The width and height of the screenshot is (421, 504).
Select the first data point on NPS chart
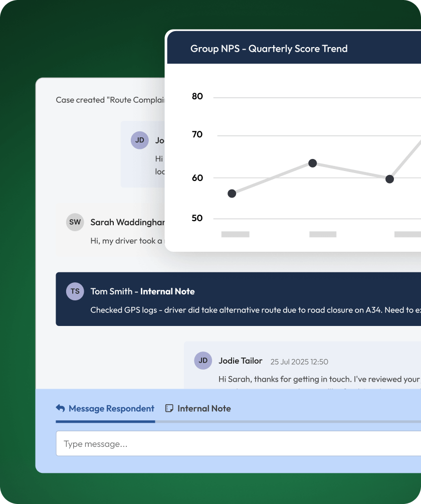(x=232, y=194)
